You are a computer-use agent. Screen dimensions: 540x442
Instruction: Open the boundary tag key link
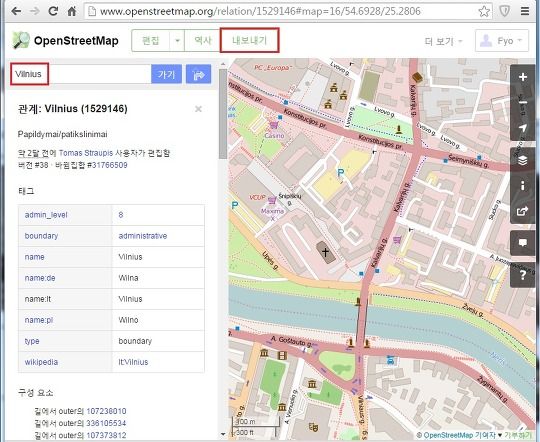point(41,236)
